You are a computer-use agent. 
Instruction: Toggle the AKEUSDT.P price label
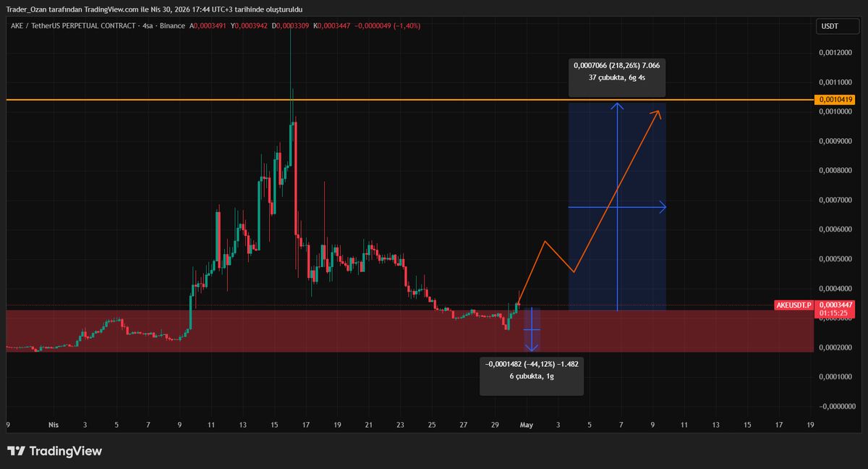point(793,305)
